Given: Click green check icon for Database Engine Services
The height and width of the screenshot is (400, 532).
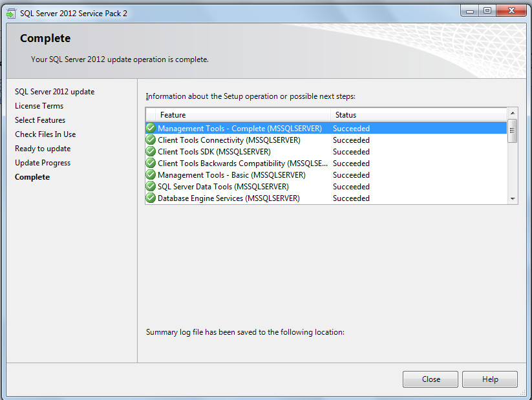Looking at the screenshot, I should 151,198.
